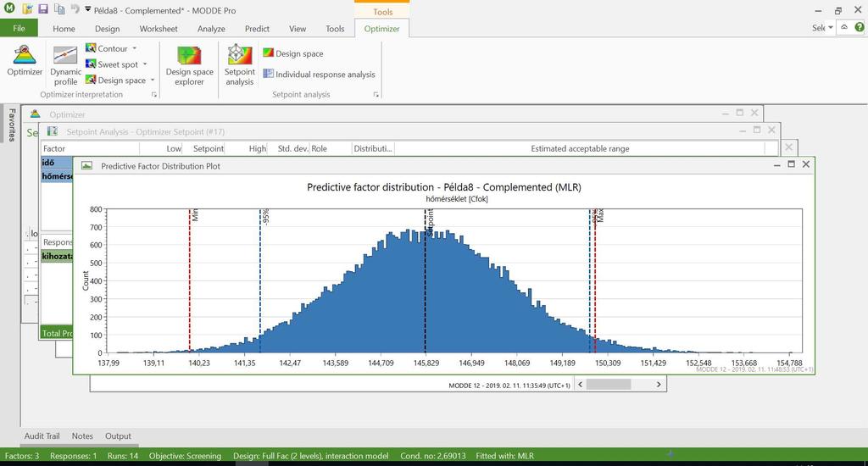Click the Contour plot icon

91,48
